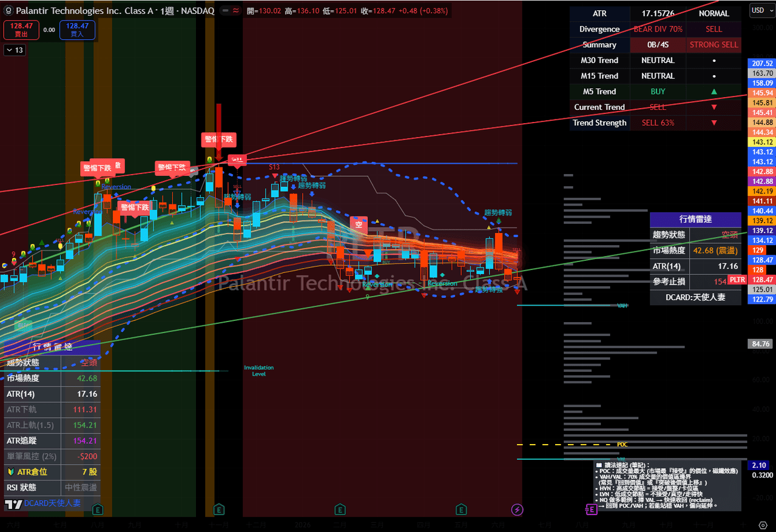Click the purple E earnings marker
Screen dimensions: 776x532
[590, 509]
